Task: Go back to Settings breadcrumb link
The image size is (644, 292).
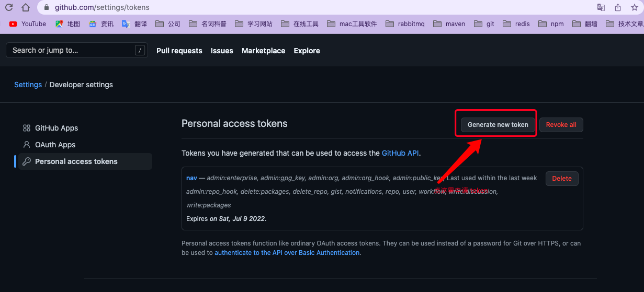Action: [x=28, y=85]
